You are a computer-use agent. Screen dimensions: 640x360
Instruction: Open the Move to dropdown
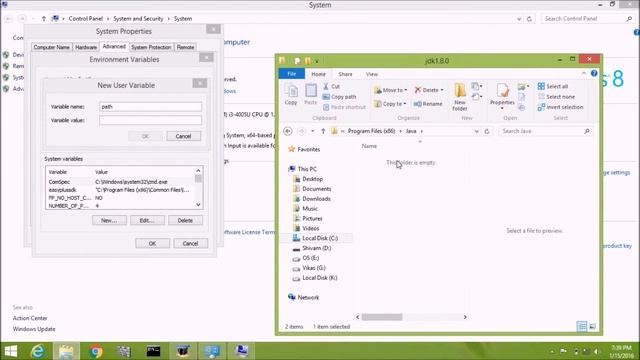pyautogui.click(x=391, y=90)
